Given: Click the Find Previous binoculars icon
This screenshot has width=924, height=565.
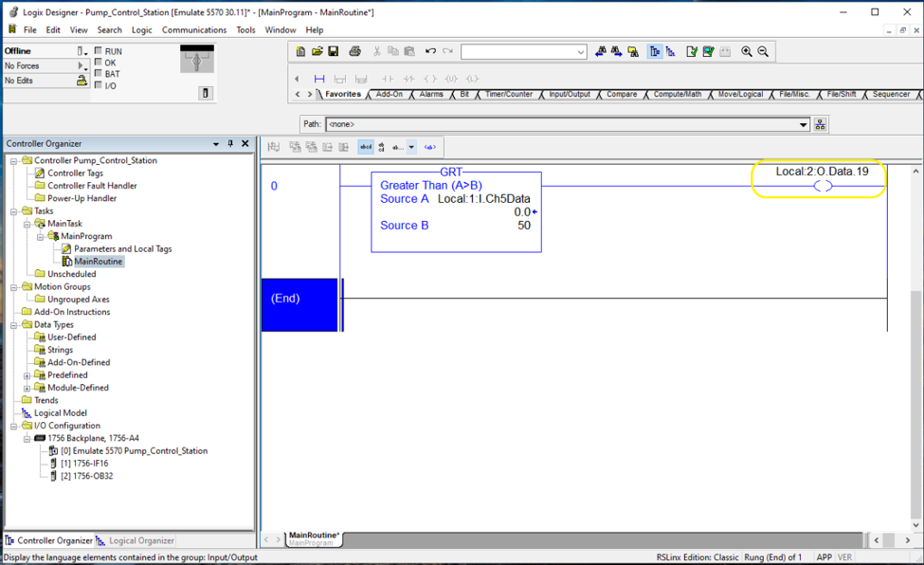Looking at the screenshot, I should 600,52.
